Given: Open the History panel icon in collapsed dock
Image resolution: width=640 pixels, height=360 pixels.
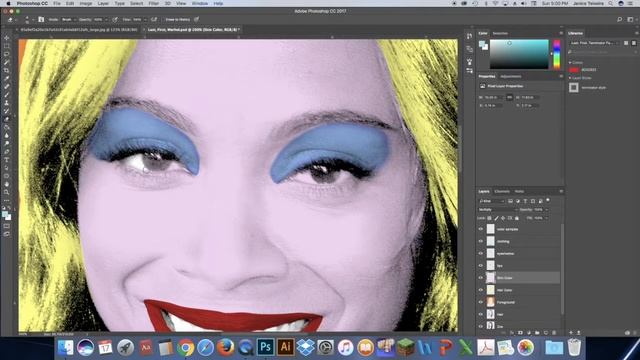Looking at the screenshot, I should pyautogui.click(x=469, y=36).
